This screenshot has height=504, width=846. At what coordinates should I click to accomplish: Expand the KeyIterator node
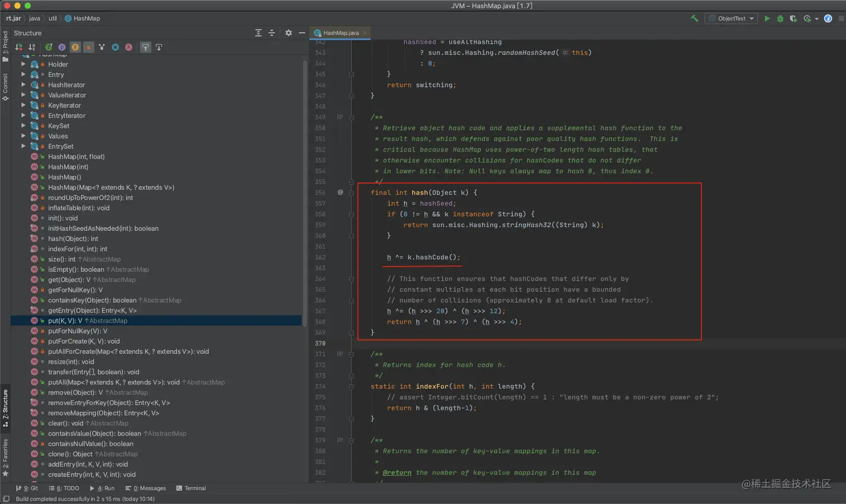click(23, 105)
